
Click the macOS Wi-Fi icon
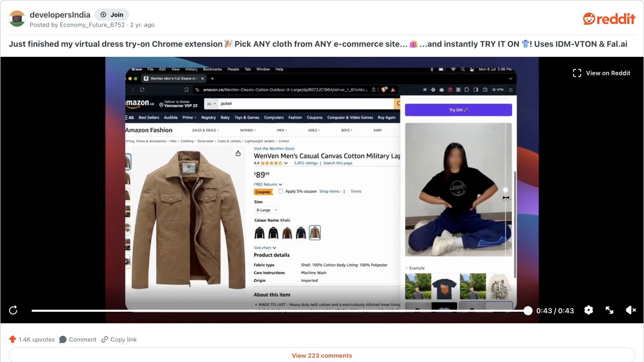click(453, 69)
